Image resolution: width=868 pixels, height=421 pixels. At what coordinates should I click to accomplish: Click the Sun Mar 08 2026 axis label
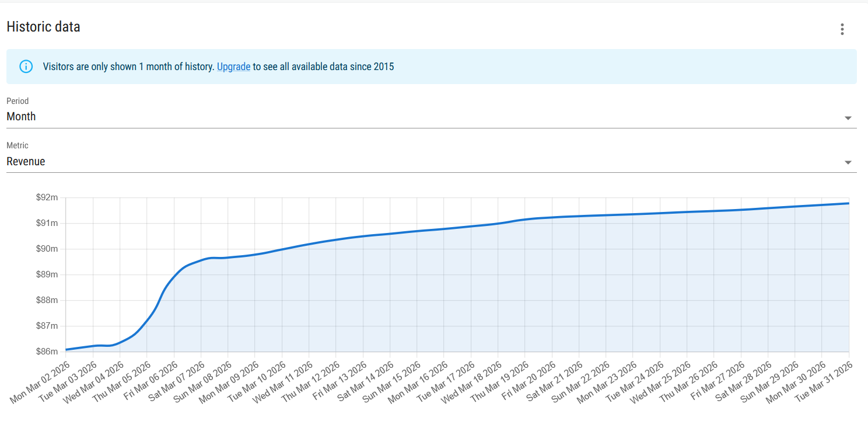[x=202, y=382]
